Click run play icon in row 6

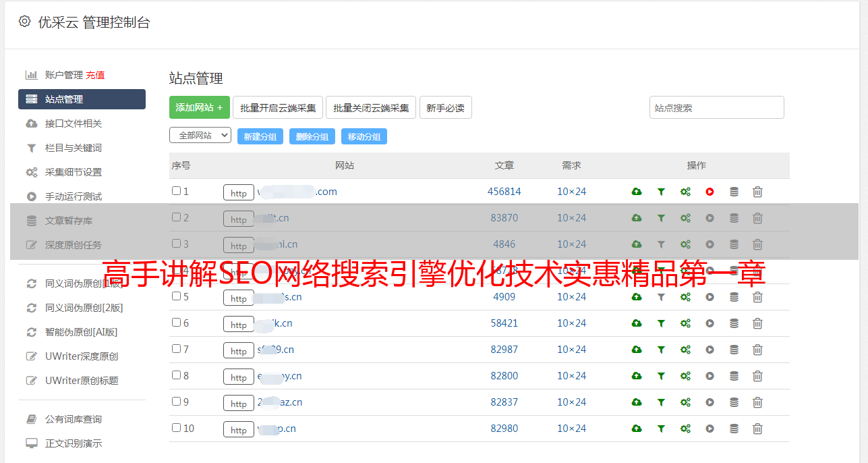pos(710,323)
